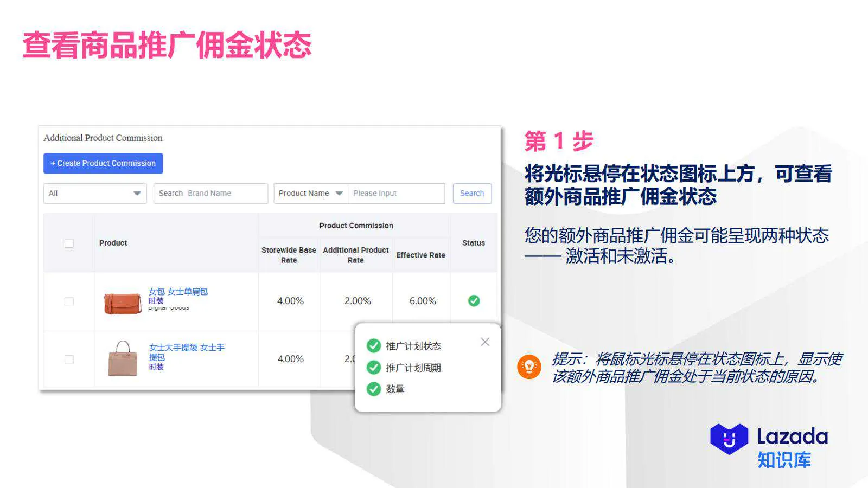Enable the checkbox for 女士大手提袋 row

tap(68, 359)
